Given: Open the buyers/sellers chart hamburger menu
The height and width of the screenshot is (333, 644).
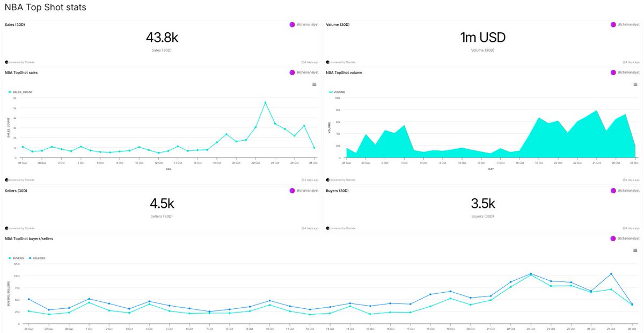Looking at the screenshot, I should coord(635,250).
